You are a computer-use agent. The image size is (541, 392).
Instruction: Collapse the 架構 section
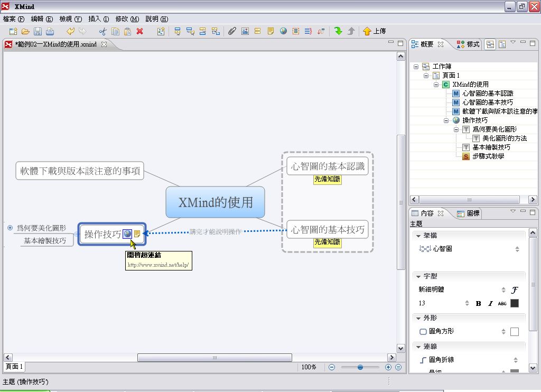point(418,236)
